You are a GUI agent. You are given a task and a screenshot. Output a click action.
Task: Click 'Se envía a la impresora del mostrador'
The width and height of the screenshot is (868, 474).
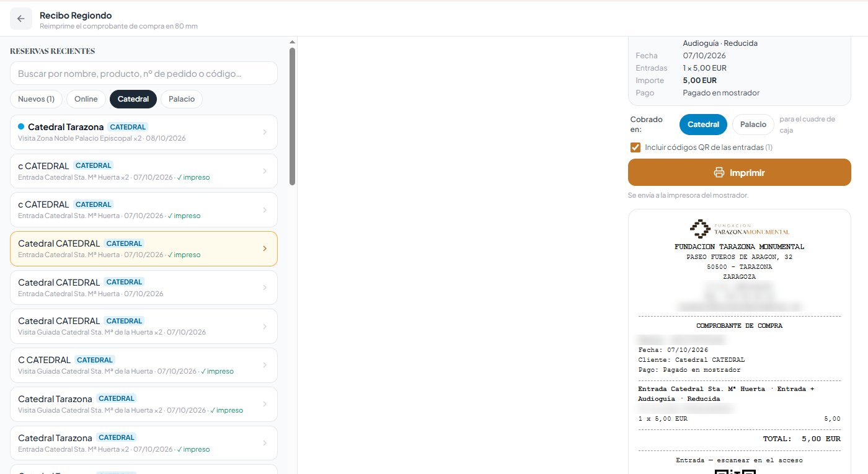(x=688, y=195)
